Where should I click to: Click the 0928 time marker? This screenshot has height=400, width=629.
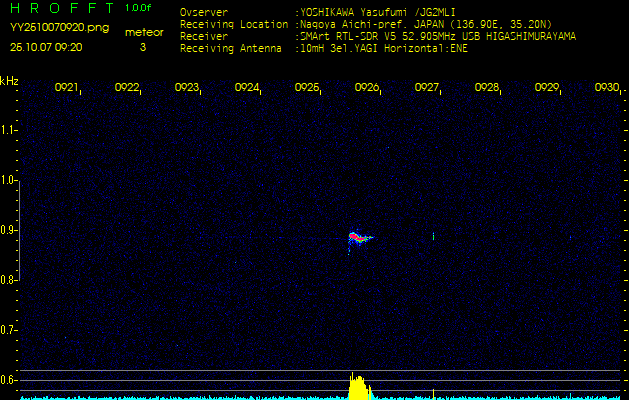click(x=487, y=87)
